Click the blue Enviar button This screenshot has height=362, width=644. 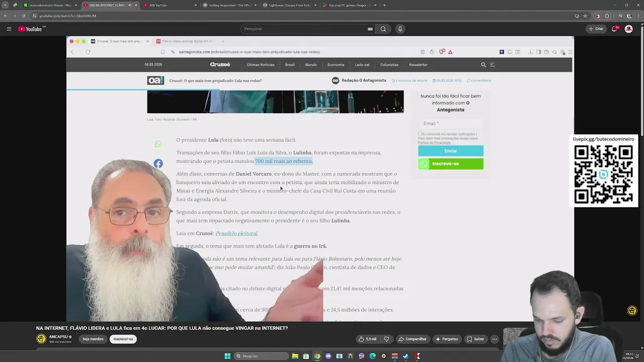(x=450, y=151)
